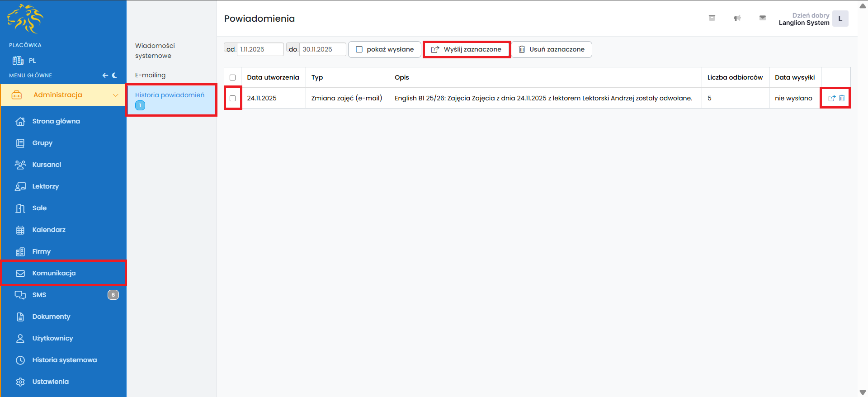Tick the select-all checkbox in table header
The width and height of the screenshot is (868, 397).
(x=233, y=77)
